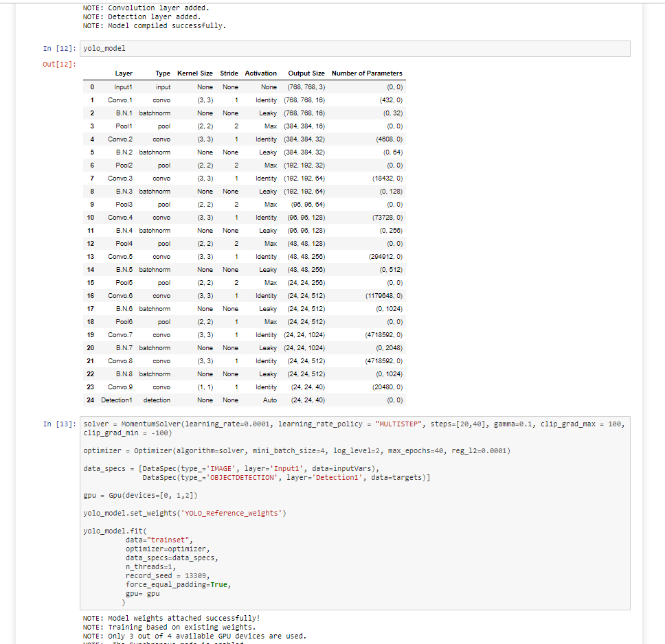Click the gpu = Gpu(devices=[0, 1,2]) line
Image resolution: width=665 pixels, height=644 pixels.
click(x=140, y=495)
